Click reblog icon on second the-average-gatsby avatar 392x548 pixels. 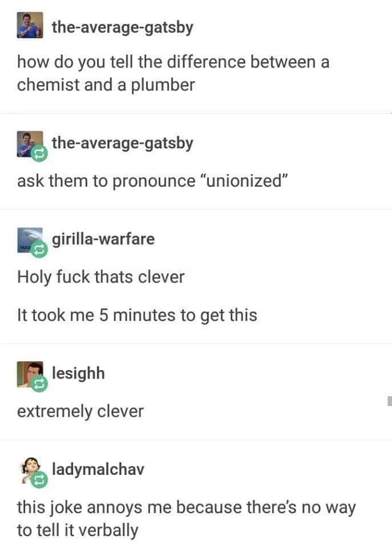(39, 154)
